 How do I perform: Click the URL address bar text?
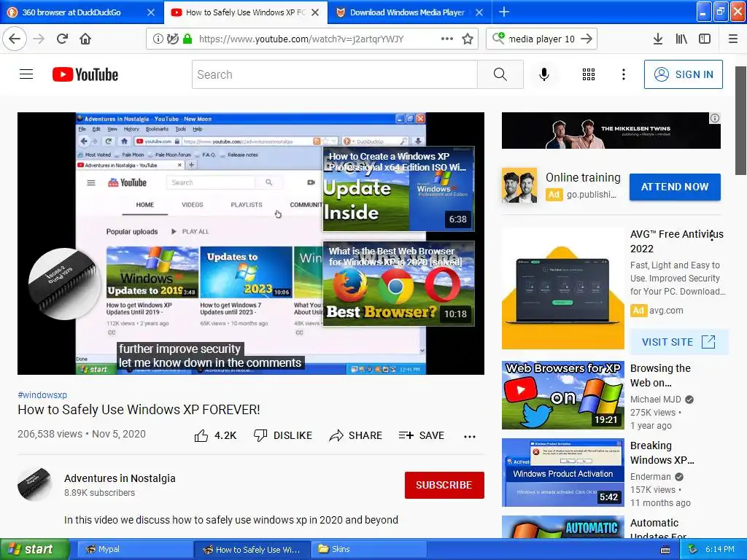[301, 39]
